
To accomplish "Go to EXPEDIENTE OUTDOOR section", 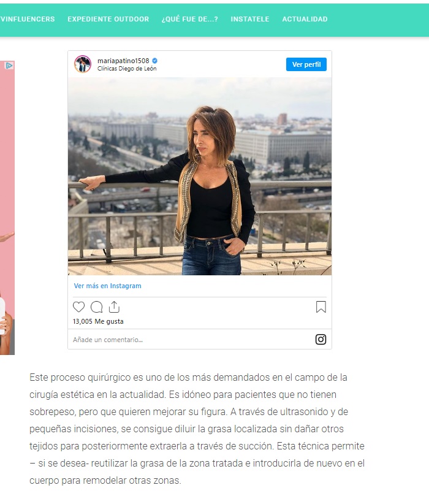I will coord(108,19).
